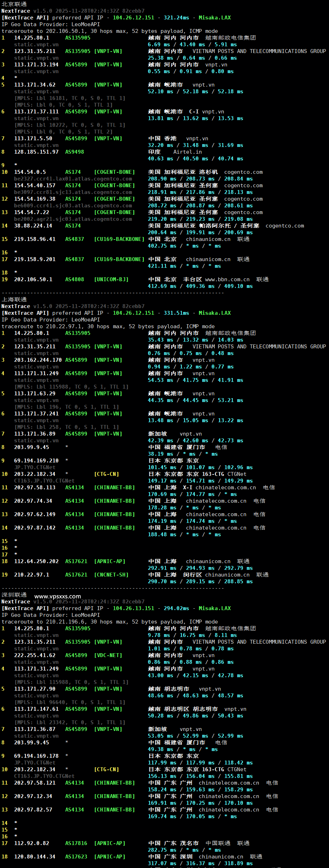Click hop IP 38.88.224.14
Image resolution: width=329 pixels, height=868 pixels.
(x=33, y=226)
